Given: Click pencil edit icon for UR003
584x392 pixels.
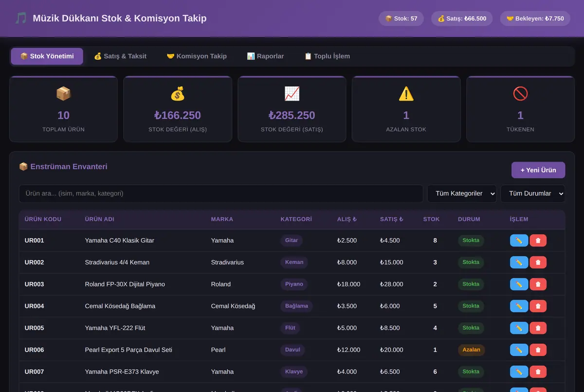Looking at the screenshot, I should click(x=519, y=284).
